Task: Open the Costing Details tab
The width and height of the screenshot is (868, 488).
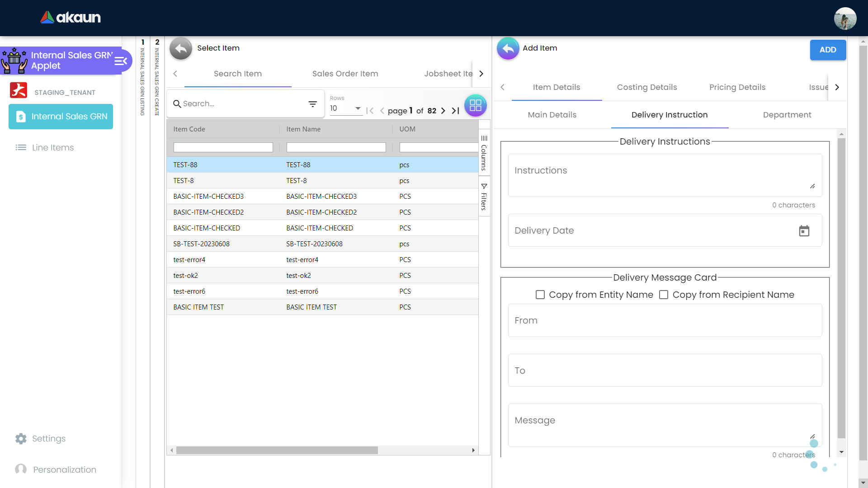Action: click(646, 87)
